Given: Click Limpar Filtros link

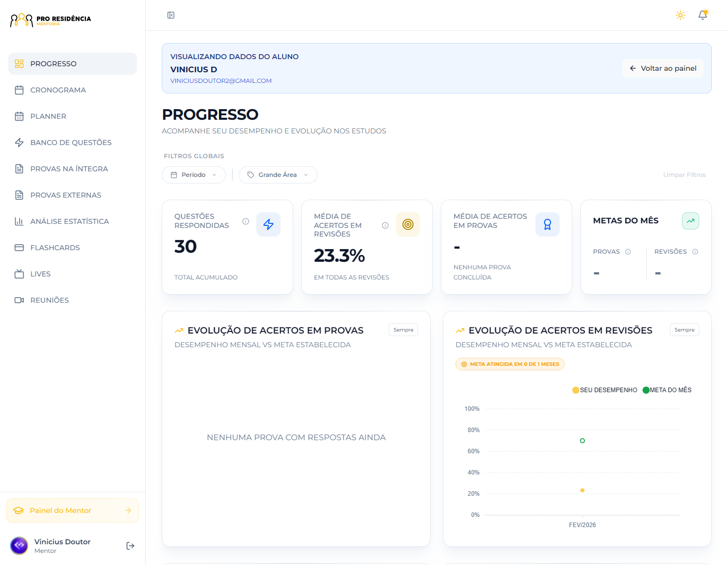Looking at the screenshot, I should 685,175.
